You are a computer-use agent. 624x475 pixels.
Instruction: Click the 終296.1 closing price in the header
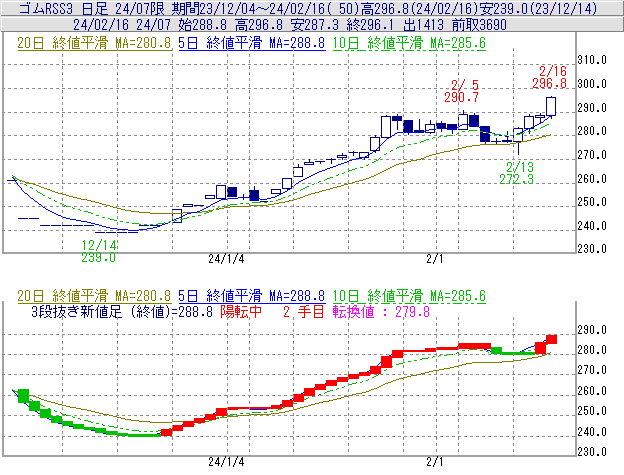pyautogui.click(x=370, y=25)
